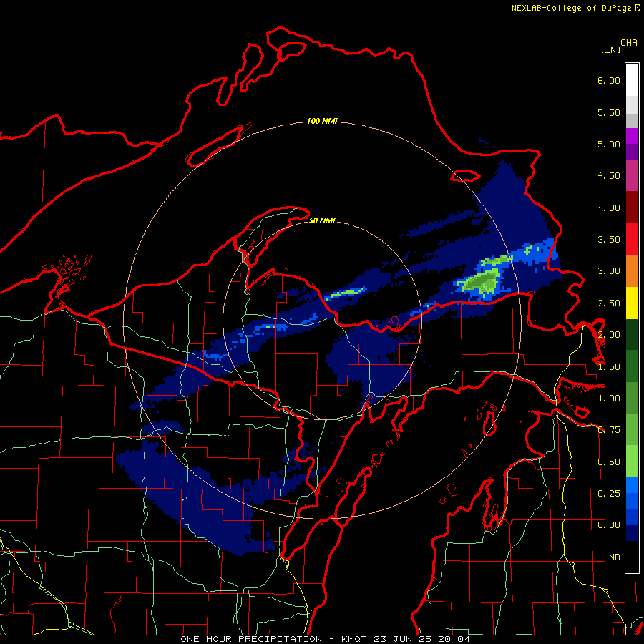Select the 5.00 legend value
Viewport: 644px width, 644px height.
[x=609, y=144]
